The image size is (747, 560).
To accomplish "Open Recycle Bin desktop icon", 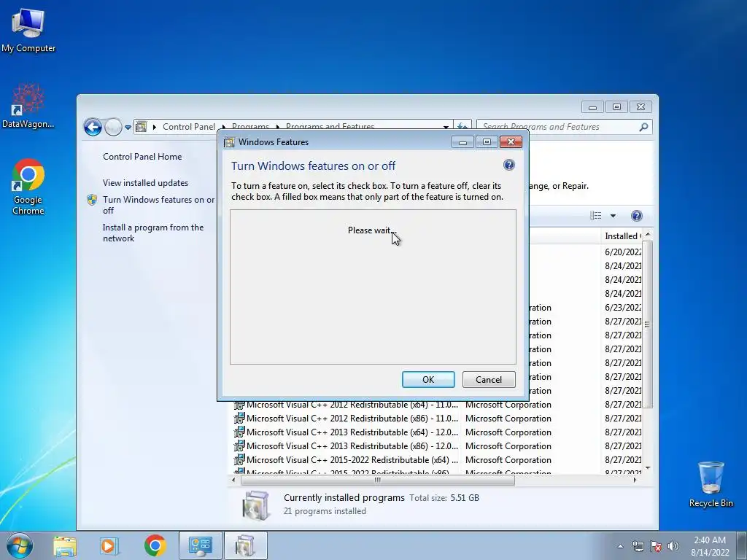I will pyautogui.click(x=711, y=484).
